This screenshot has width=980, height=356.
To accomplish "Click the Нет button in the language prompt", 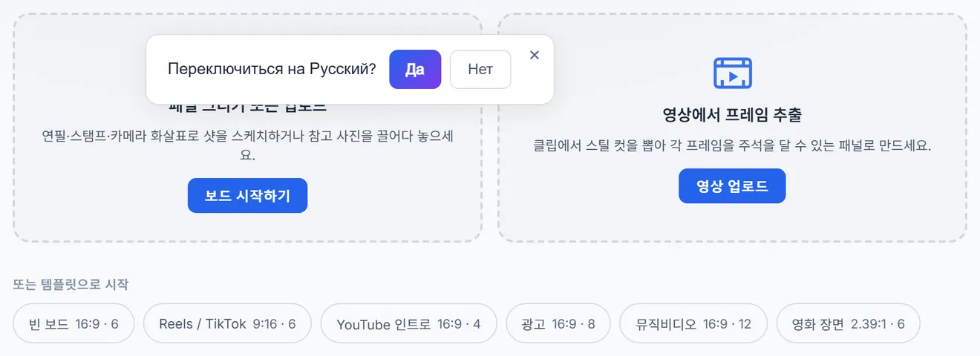I will (x=480, y=69).
